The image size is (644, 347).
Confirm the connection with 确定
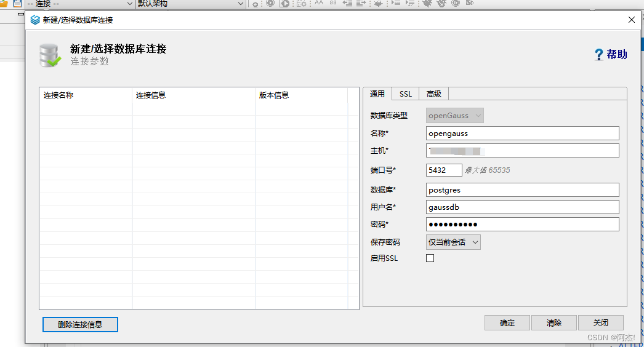click(507, 323)
